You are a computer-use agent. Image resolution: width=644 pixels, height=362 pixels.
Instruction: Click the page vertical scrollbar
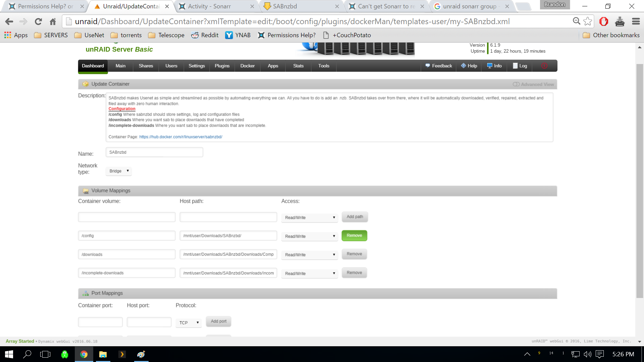[x=639, y=181]
